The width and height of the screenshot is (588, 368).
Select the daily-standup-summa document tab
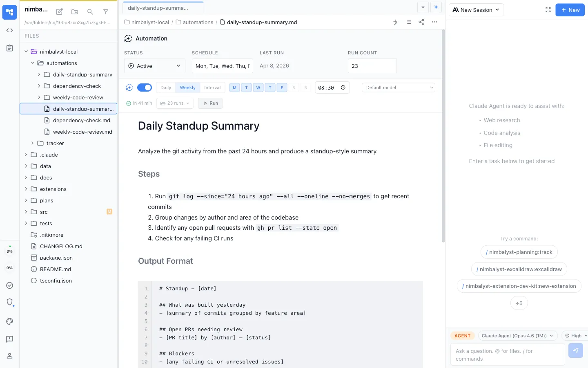tap(163, 7)
